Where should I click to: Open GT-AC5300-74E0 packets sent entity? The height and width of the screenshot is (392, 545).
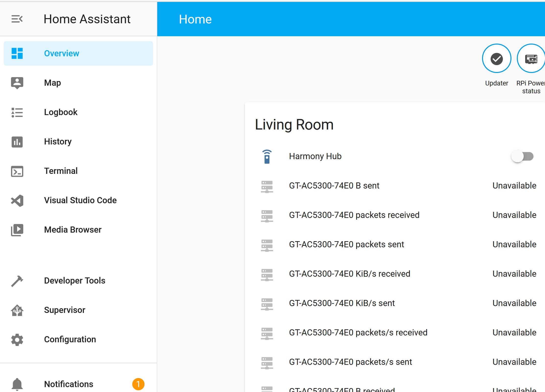(x=346, y=244)
